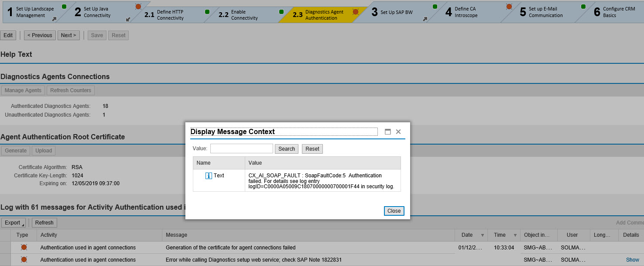
Task: Refresh the log messages table
Action: click(x=45, y=223)
